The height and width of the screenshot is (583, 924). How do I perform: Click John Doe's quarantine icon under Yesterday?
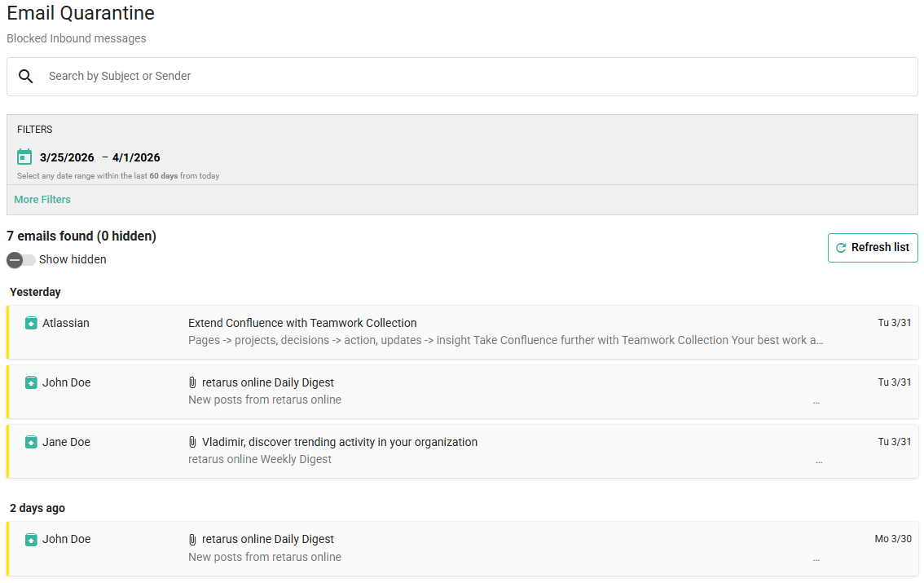[31, 382]
